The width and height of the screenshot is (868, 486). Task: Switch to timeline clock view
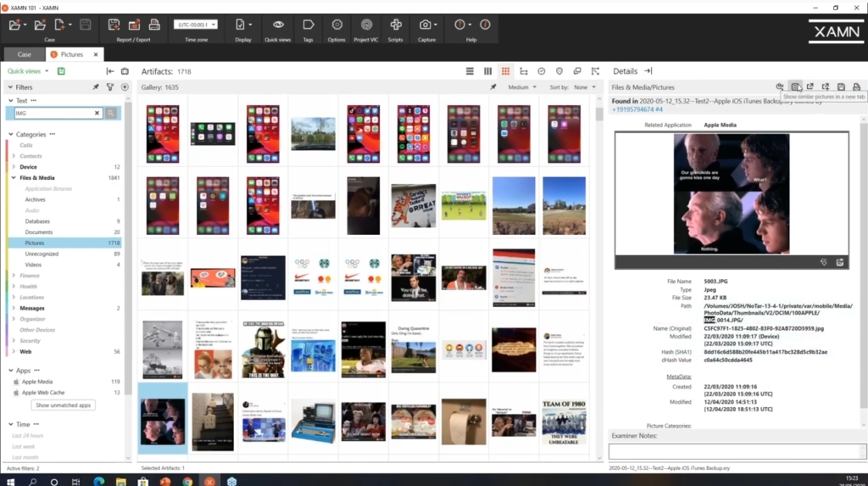pos(542,71)
